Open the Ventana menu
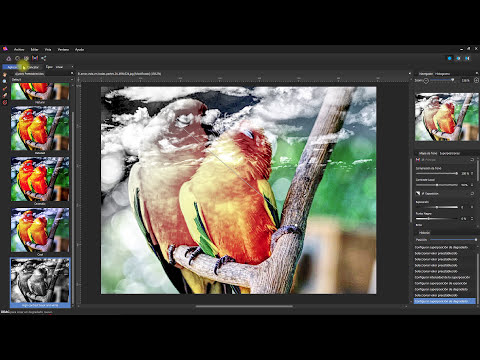This screenshot has width=480, height=360. pos(63,49)
